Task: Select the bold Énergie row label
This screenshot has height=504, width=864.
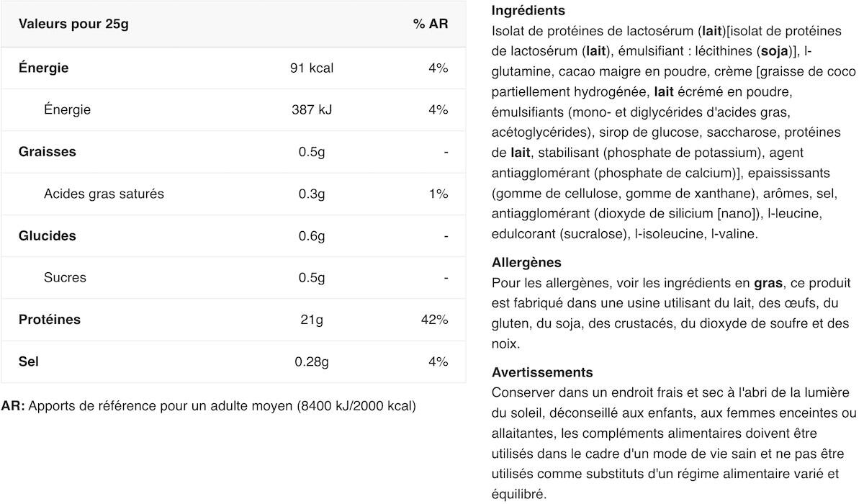Action: coord(43,68)
